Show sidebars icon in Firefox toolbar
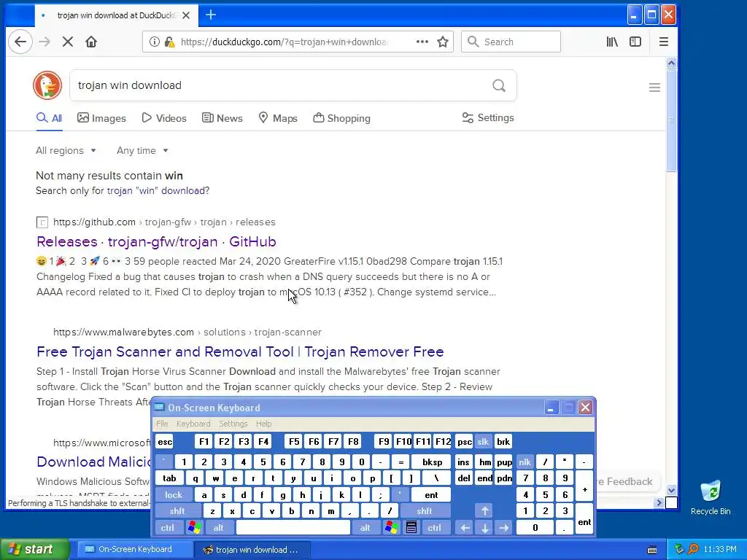 (x=635, y=42)
